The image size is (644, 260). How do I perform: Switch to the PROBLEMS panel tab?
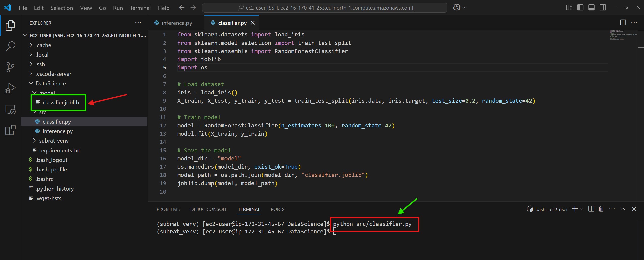[168, 209]
